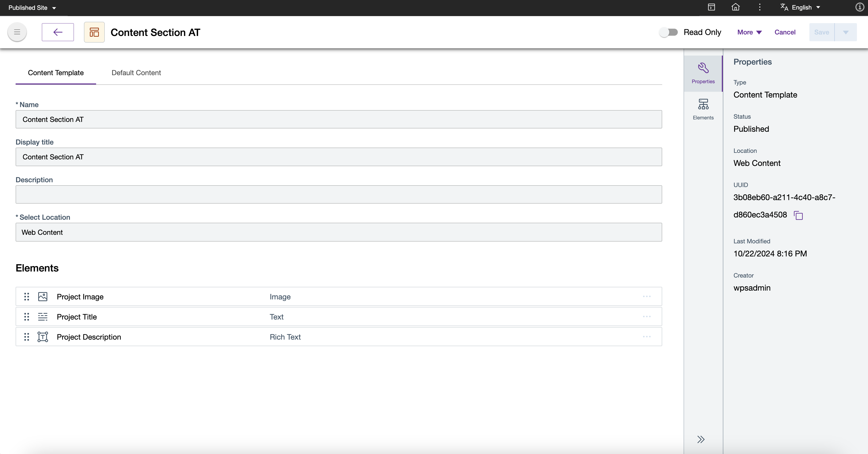Click the vertical three-dot overflow icon
868x454 pixels.
(x=760, y=7)
